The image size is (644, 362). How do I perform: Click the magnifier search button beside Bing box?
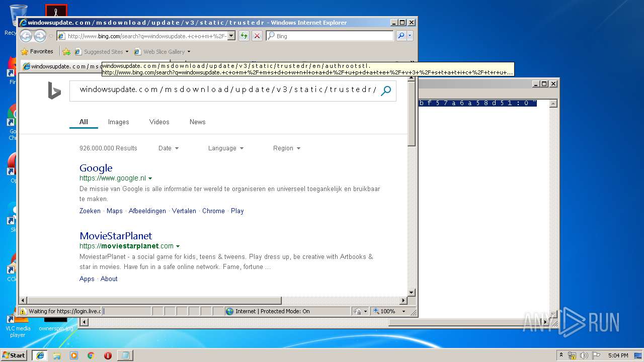[401, 36]
